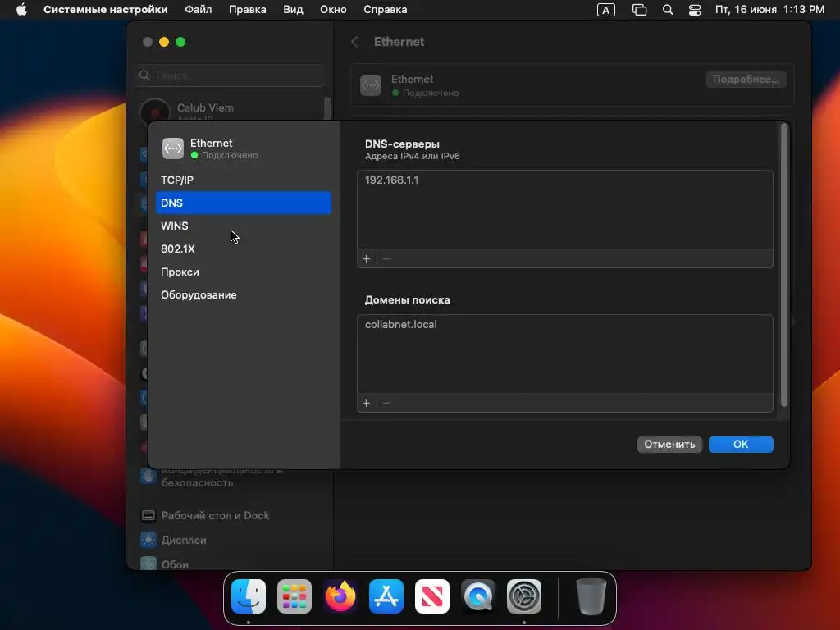The width and height of the screenshot is (840, 630).
Task: Open the Оборудование tab
Action: pos(244,295)
